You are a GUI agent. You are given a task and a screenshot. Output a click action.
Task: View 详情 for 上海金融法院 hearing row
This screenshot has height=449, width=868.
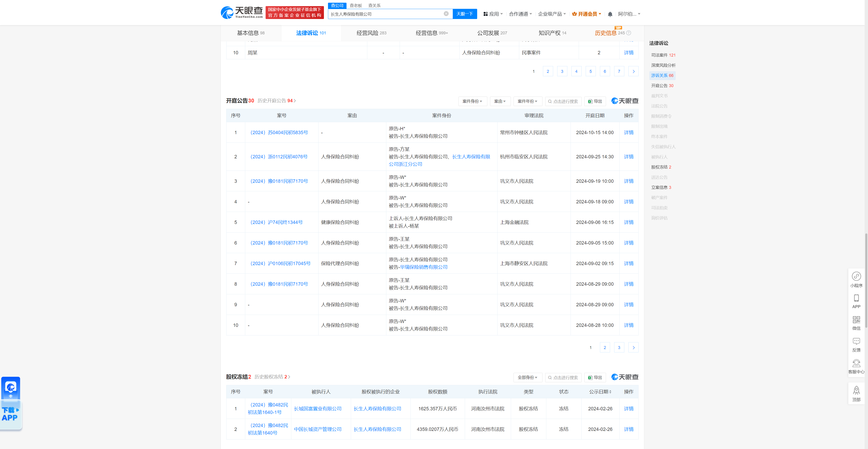pos(628,222)
